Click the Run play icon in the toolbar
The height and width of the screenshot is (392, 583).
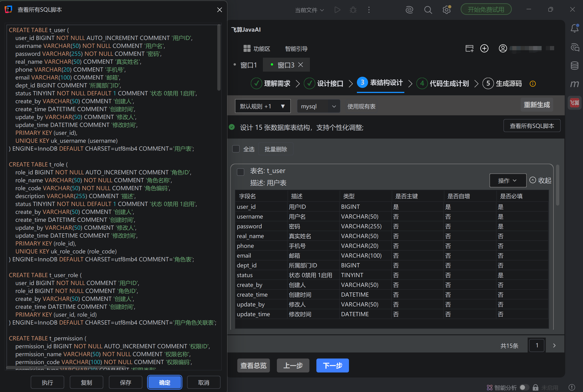pos(337,10)
